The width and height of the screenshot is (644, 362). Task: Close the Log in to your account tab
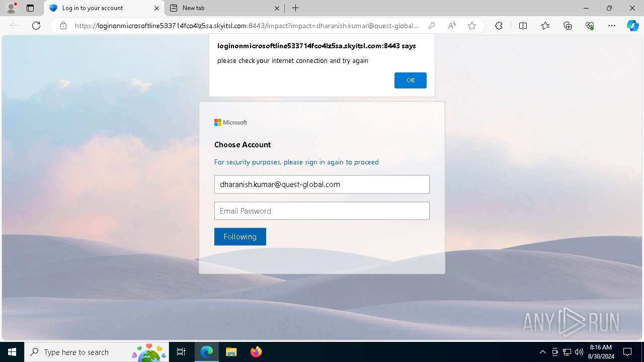click(x=156, y=8)
